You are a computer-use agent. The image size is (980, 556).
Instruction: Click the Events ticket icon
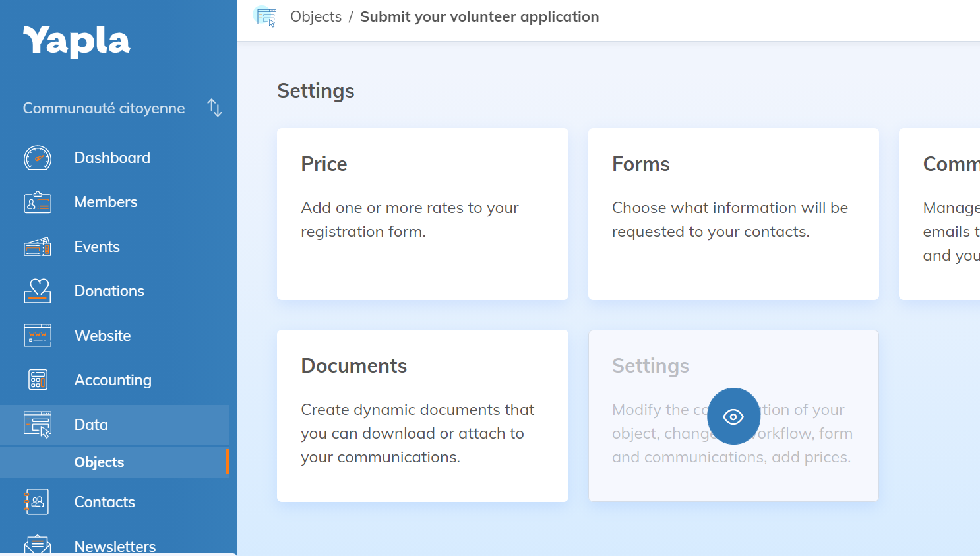pyautogui.click(x=38, y=247)
